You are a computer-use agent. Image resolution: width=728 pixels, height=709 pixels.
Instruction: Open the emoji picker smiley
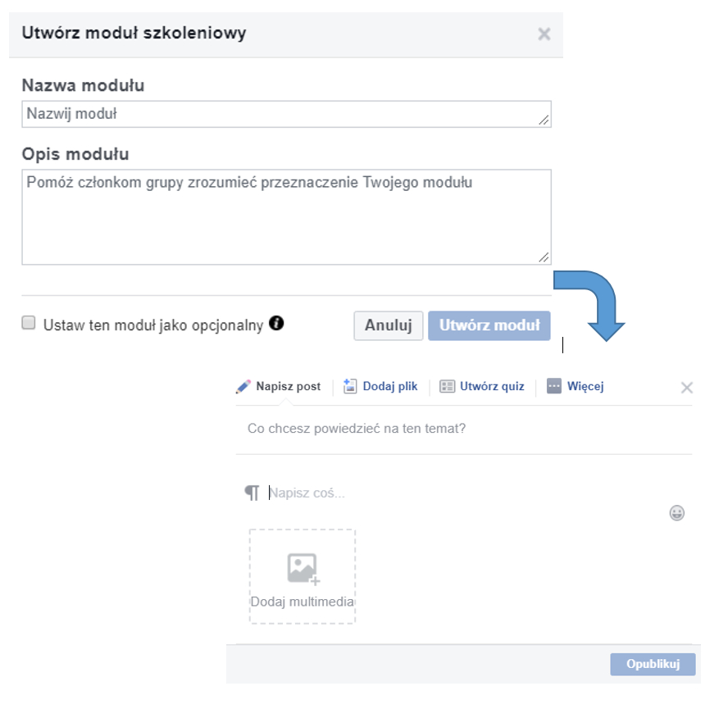(676, 513)
